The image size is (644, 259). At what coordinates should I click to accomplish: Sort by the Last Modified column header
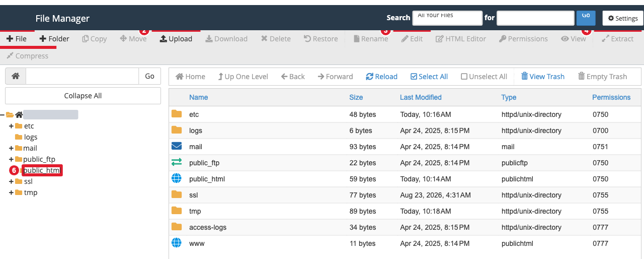[x=421, y=97]
